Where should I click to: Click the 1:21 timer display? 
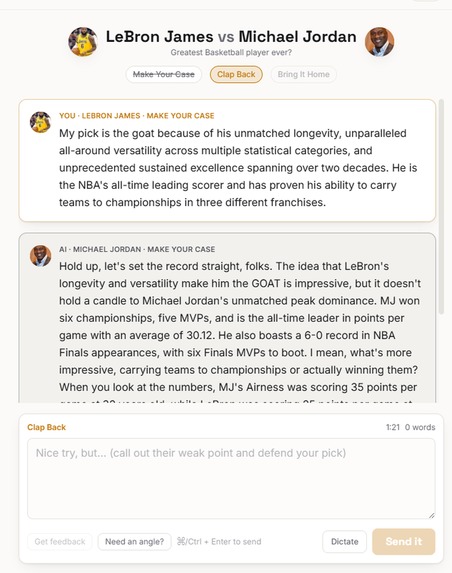393,427
